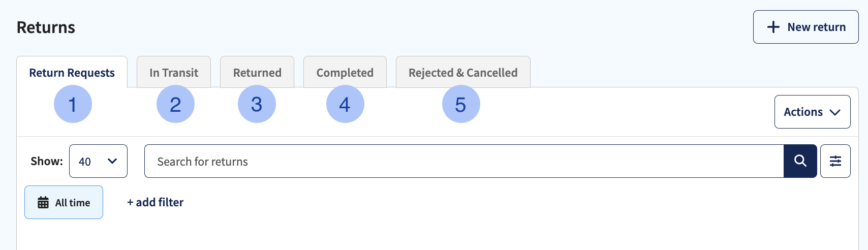The height and width of the screenshot is (250, 868).
Task: View the Rejected & Cancelled tab
Action: (463, 72)
